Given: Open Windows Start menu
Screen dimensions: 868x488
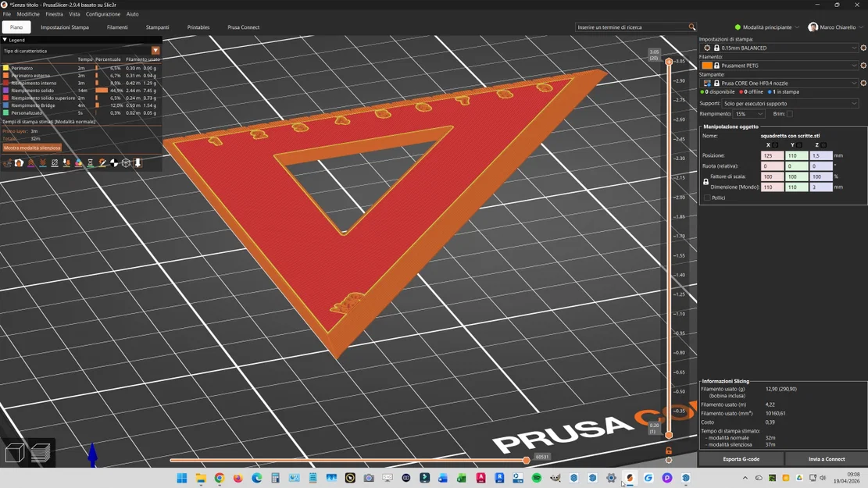Looking at the screenshot, I should coord(181,478).
